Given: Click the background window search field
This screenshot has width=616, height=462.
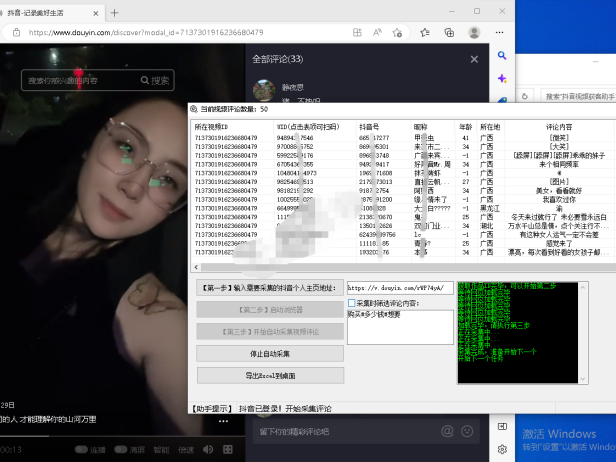Looking at the screenshot, I should pyautogui.click(x=578, y=96).
